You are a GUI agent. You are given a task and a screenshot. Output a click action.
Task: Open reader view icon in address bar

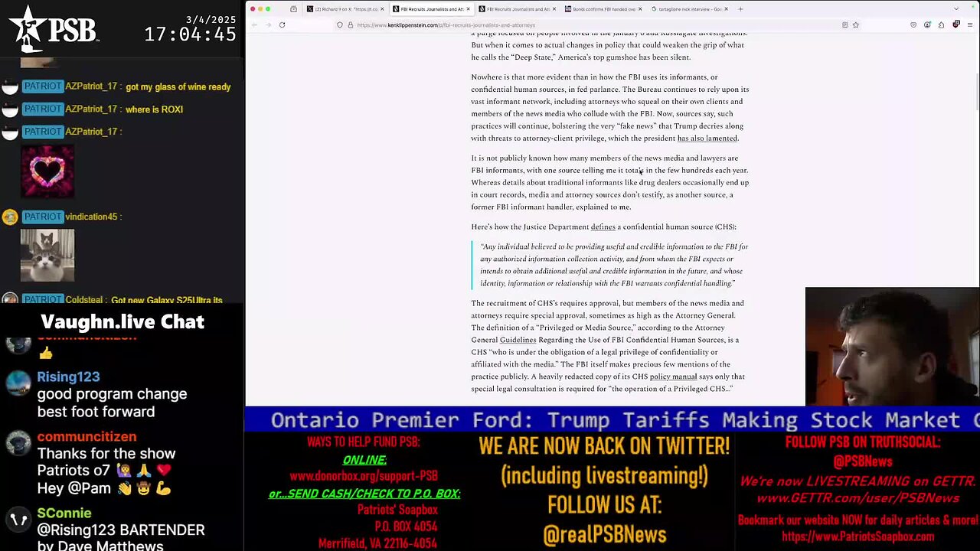click(x=844, y=24)
